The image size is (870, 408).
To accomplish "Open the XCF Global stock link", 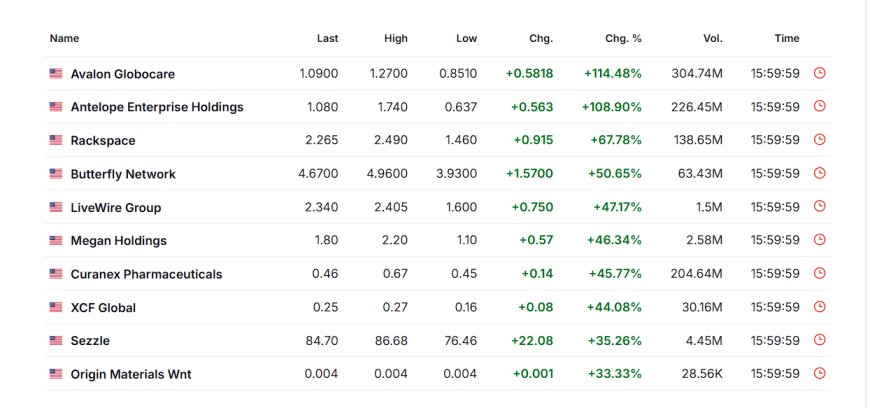I will [103, 308].
